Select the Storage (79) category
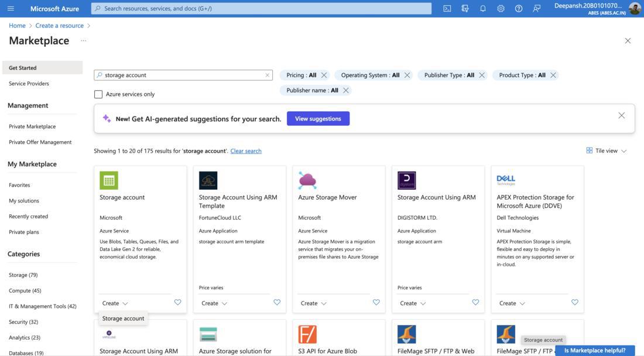644x356 pixels. (23, 275)
